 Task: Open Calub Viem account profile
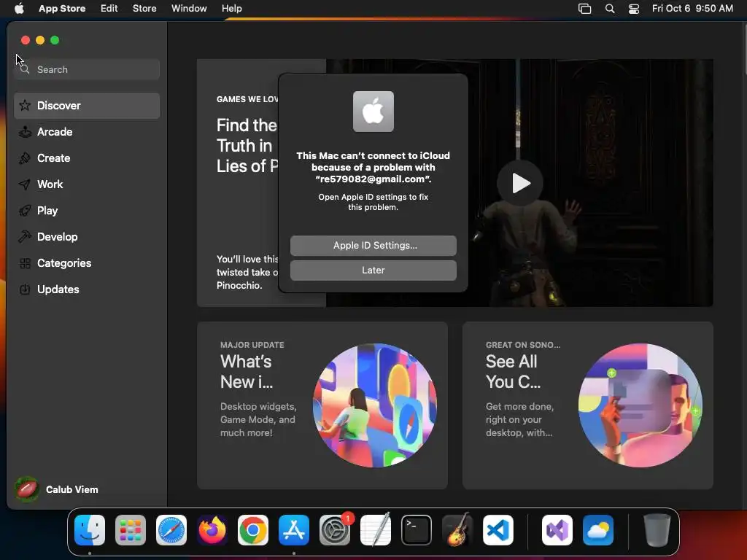click(56, 489)
